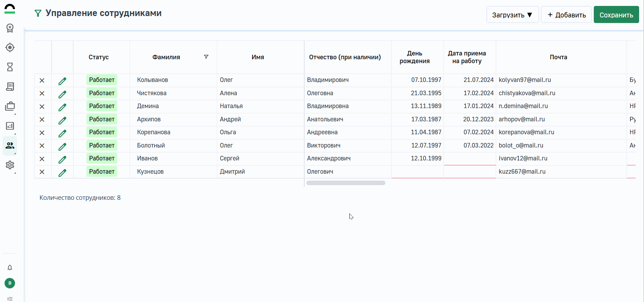This screenshot has height=302, width=644.
Task: Open the bar chart reports icon
Action: 10,126
